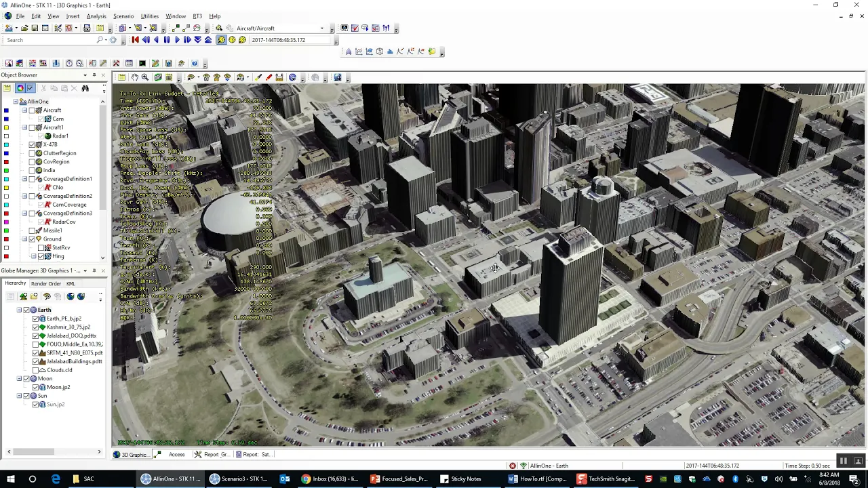Click the cyan color swatch beside X-47B

(x=6, y=144)
